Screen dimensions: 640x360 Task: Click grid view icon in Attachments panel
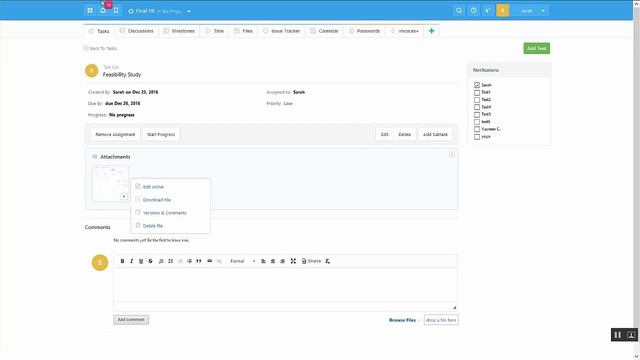(452, 155)
